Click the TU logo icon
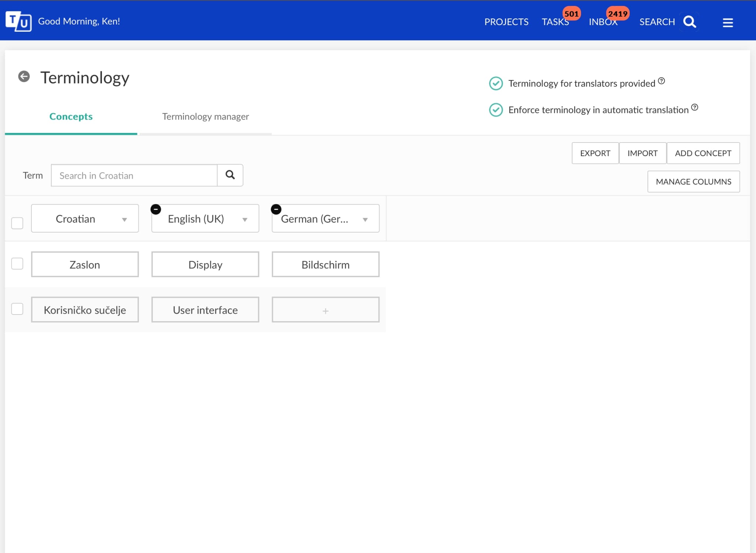Screen dimensions: 756x553 tap(18, 21)
